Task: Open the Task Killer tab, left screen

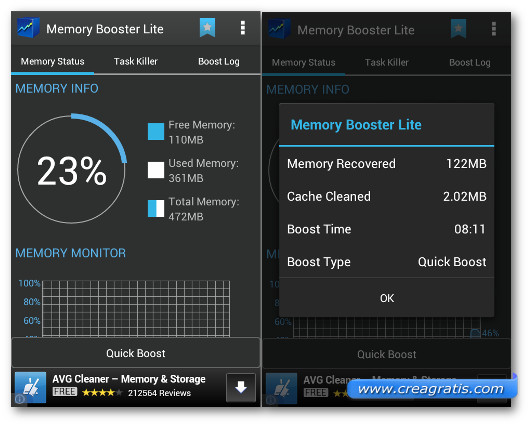Action: tap(136, 62)
